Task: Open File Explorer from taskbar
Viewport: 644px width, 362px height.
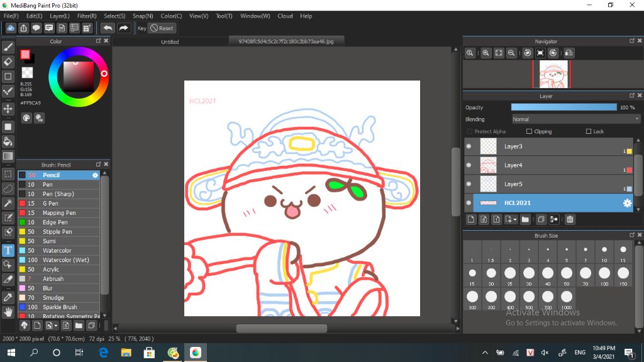Action: tap(126, 353)
